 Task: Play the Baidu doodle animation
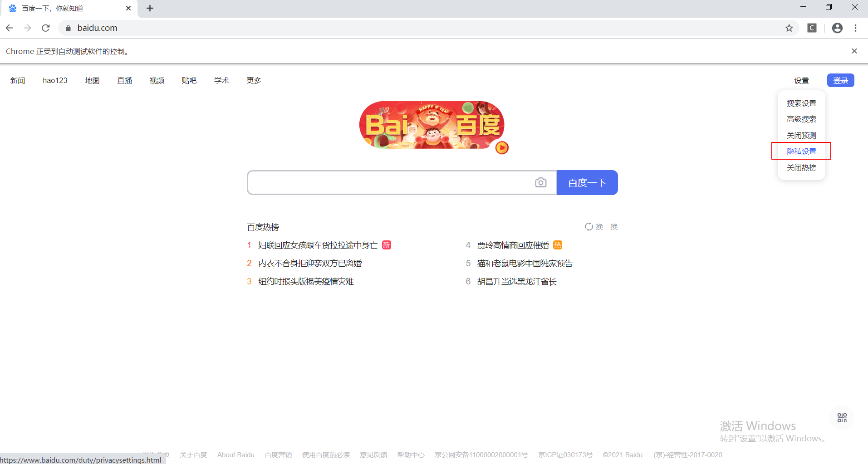click(x=502, y=147)
